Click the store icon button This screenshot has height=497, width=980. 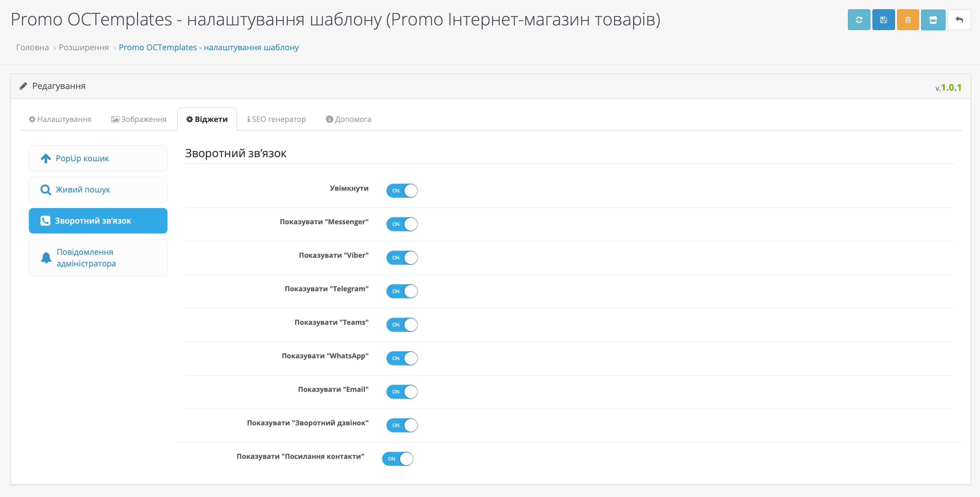pyautogui.click(x=933, y=20)
